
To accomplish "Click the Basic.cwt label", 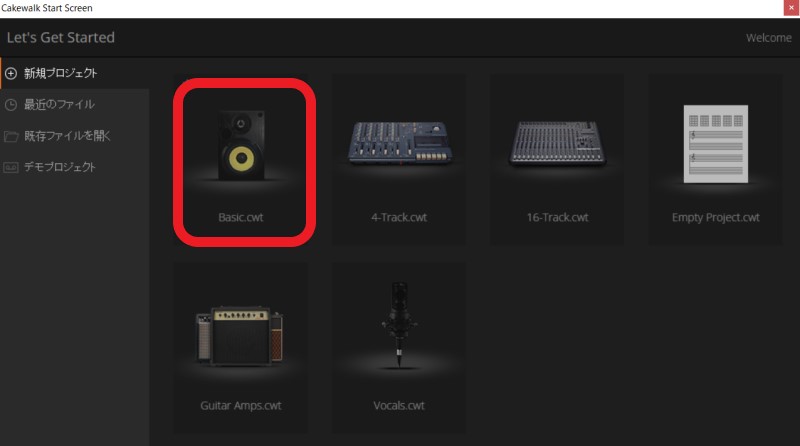I will [x=241, y=217].
